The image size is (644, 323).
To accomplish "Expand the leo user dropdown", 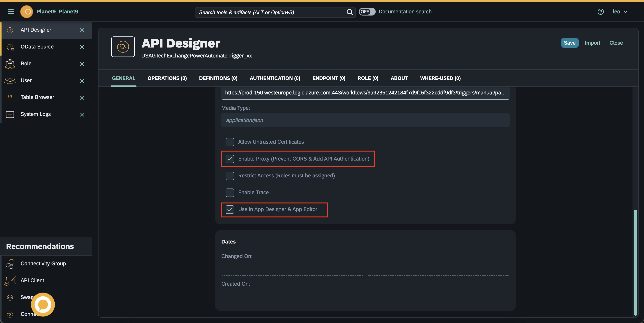I will [620, 12].
